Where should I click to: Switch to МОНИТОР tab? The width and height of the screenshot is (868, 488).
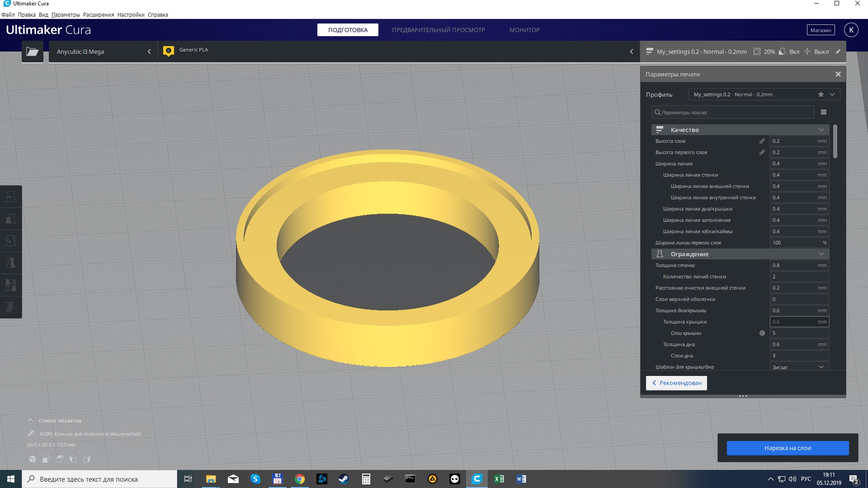(524, 30)
